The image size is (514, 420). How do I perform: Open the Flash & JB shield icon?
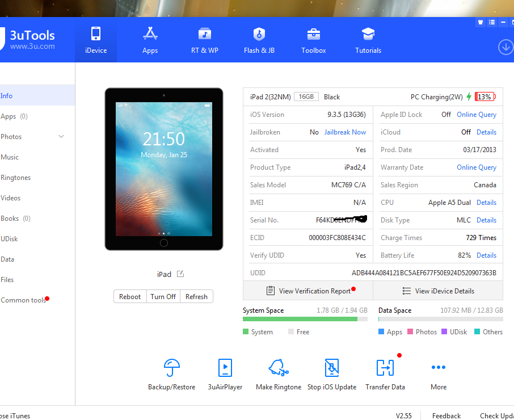pyautogui.click(x=259, y=34)
